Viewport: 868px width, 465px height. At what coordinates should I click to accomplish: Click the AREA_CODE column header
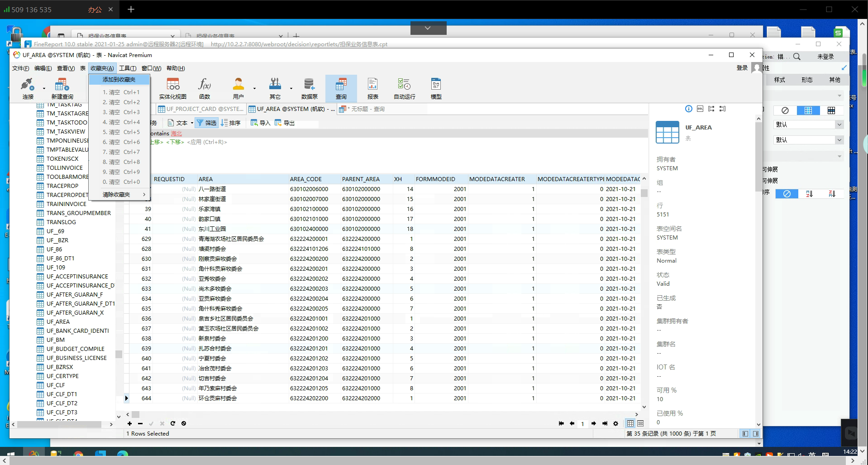pos(315,179)
